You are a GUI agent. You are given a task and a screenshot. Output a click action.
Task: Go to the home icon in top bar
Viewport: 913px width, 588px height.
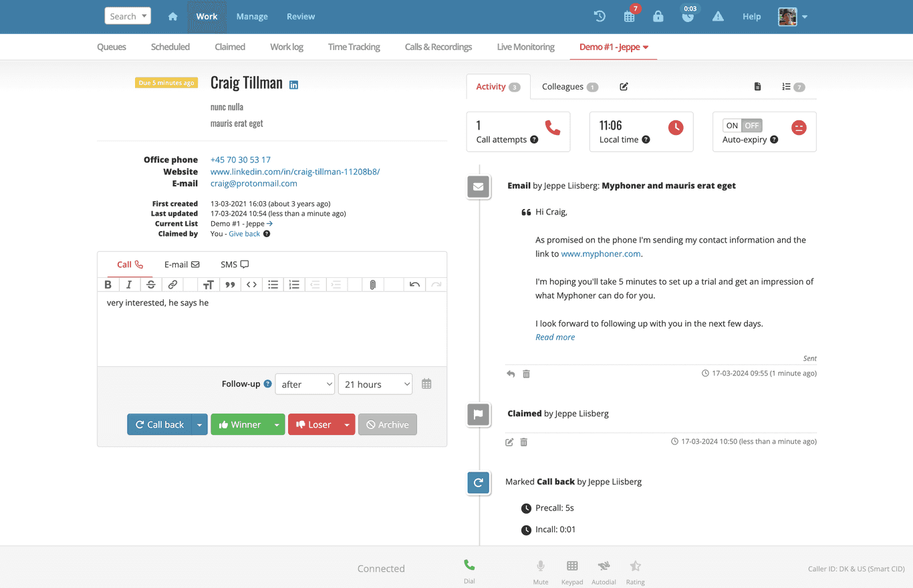pos(172,17)
